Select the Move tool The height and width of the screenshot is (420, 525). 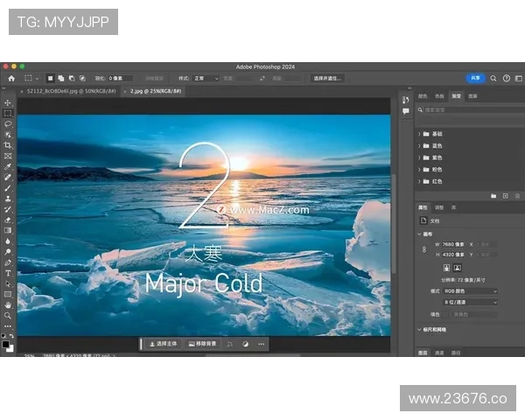pyautogui.click(x=8, y=102)
